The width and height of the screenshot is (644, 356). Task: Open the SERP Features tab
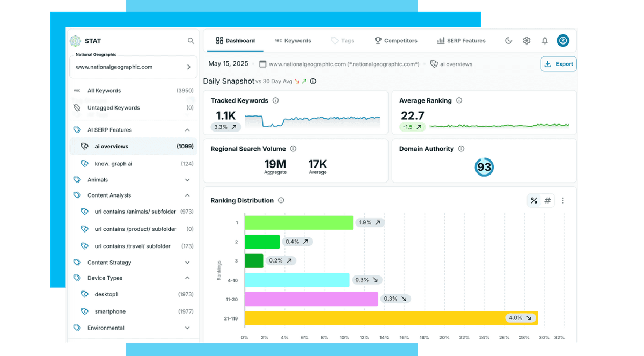coord(461,41)
